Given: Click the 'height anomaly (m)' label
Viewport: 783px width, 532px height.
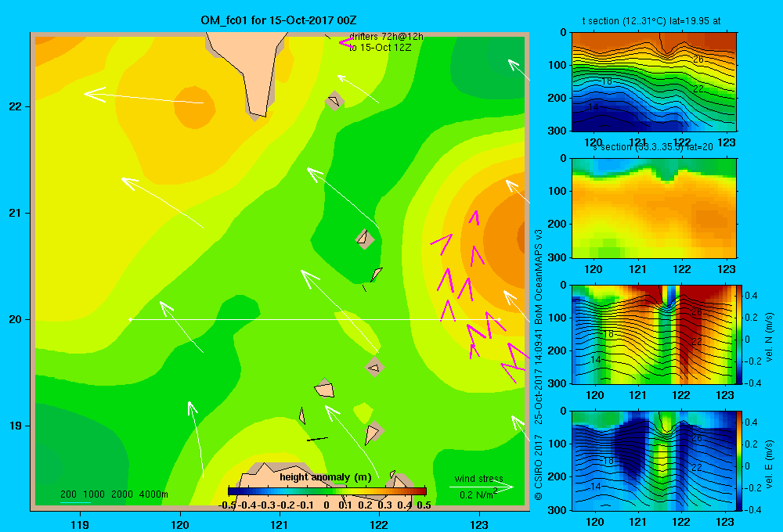Looking at the screenshot, I should (x=326, y=477).
